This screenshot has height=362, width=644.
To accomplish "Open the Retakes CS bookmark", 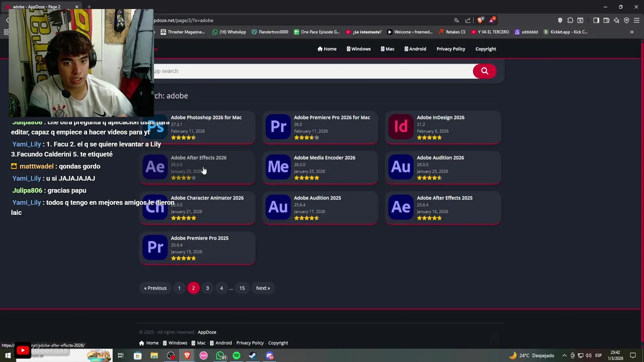I will click(x=452, y=32).
